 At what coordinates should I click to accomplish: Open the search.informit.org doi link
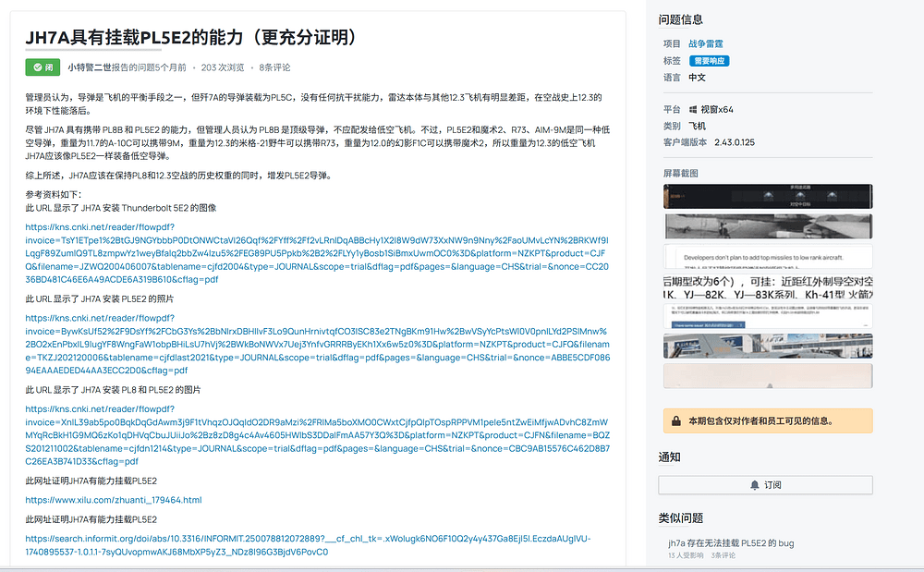coord(309,545)
